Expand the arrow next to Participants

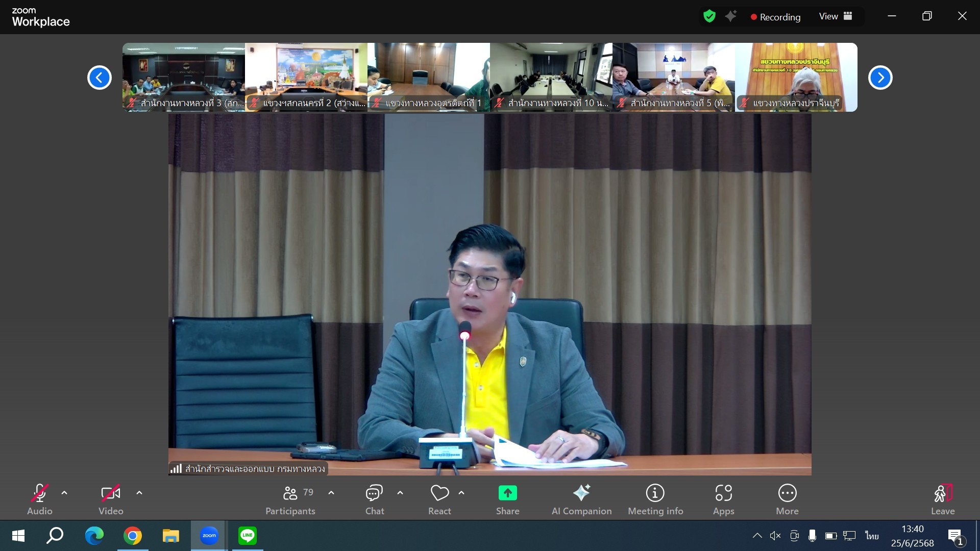331,493
